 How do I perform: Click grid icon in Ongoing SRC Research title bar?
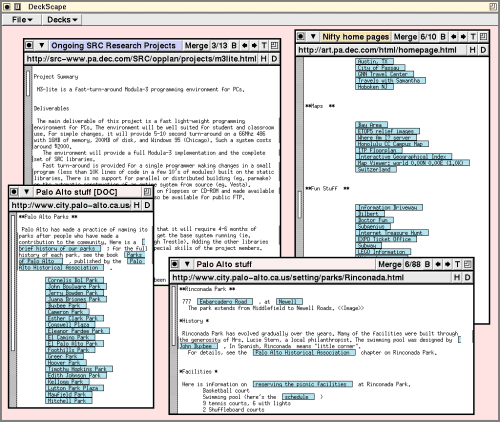274,45
